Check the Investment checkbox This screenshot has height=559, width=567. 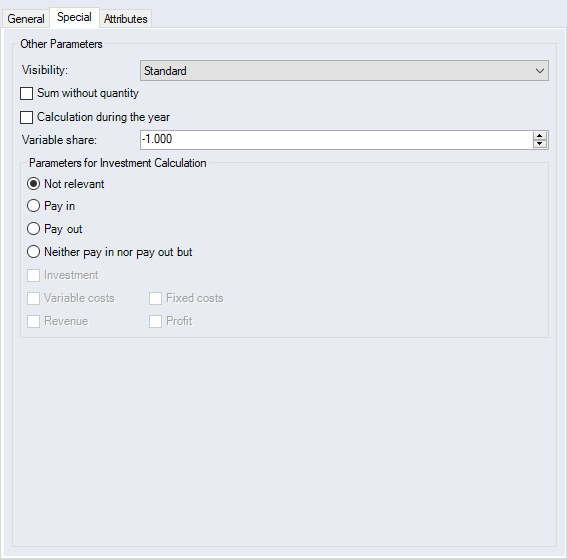point(33,275)
